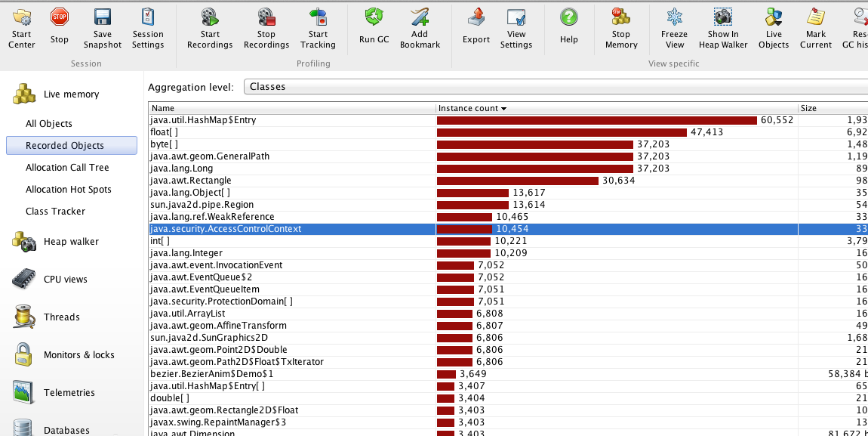
Task: Select sun.java2d.pipe.Region row
Action: (508, 205)
